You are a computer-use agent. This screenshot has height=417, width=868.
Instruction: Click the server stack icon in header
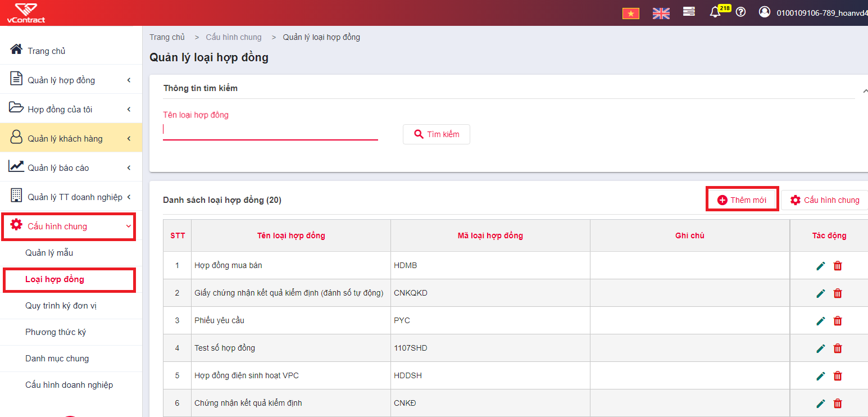pos(689,12)
